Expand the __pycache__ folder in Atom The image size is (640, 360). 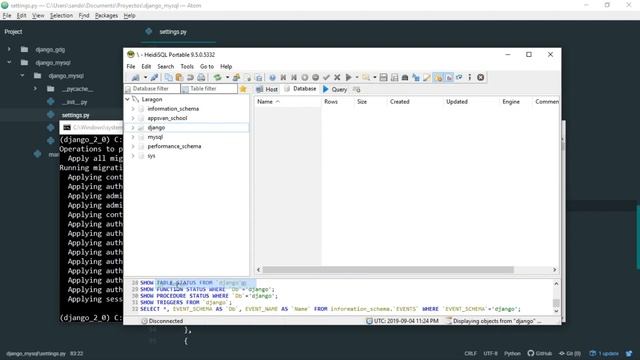click(x=35, y=89)
